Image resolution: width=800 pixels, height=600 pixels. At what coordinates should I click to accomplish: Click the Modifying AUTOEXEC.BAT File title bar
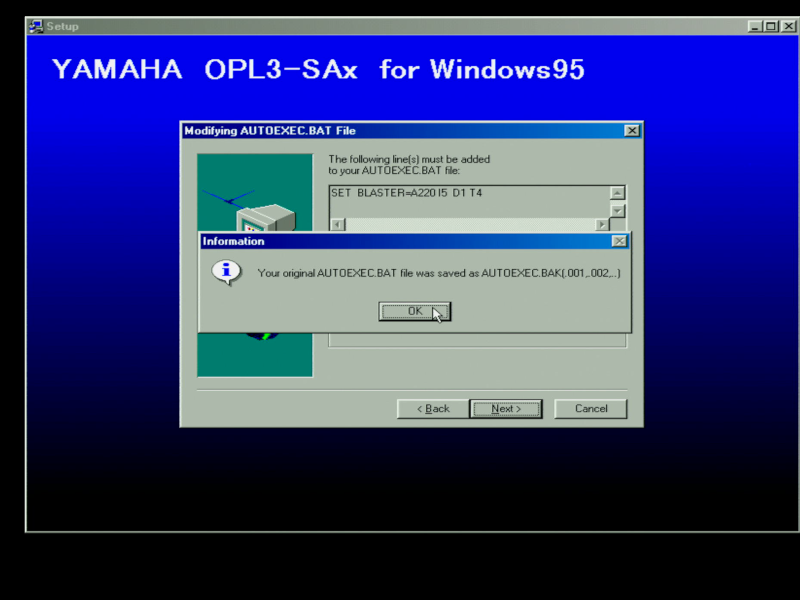click(x=400, y=131)
